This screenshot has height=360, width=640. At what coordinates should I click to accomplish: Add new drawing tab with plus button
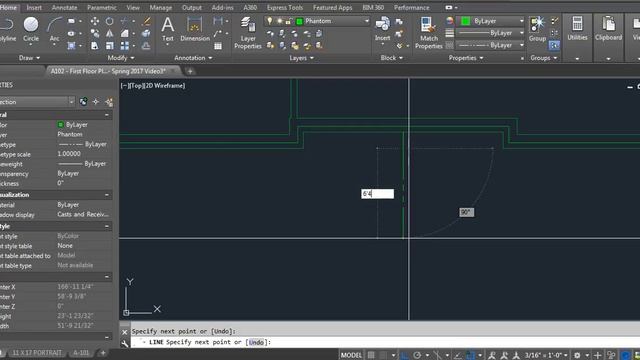coord(190,71)
